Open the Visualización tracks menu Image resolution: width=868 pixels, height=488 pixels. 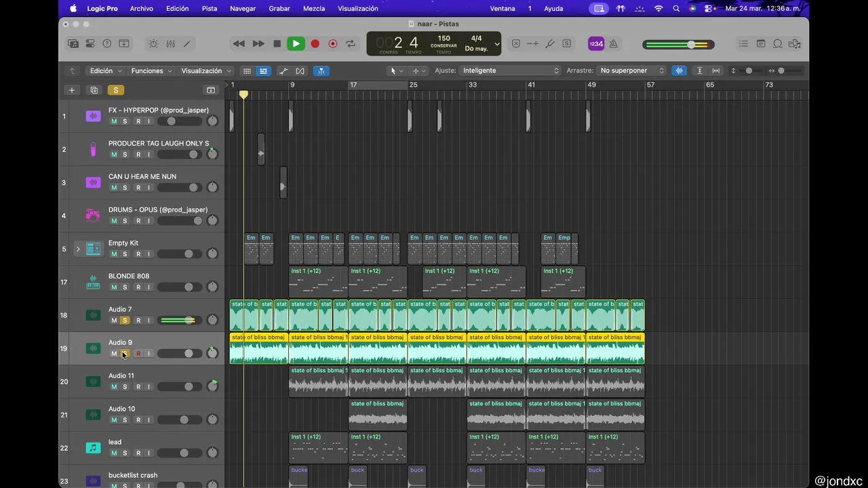[x=207, y=70]
